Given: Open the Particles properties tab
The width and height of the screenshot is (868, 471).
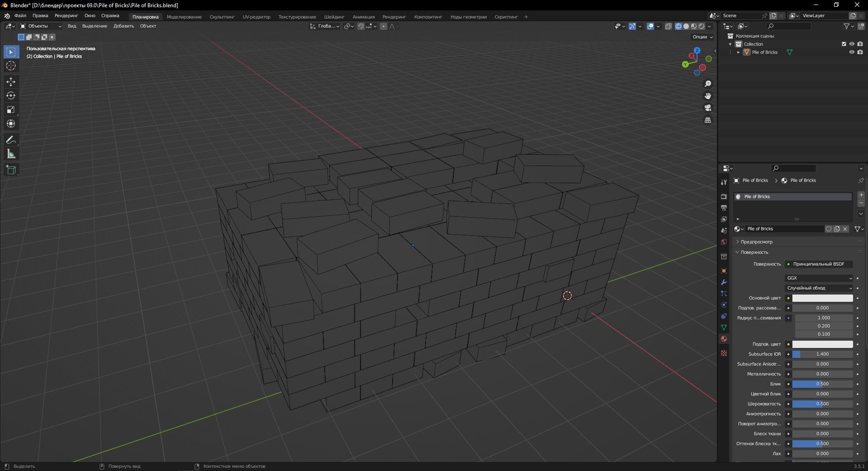Looking at the screenshot, I should (x=724, y=294).
